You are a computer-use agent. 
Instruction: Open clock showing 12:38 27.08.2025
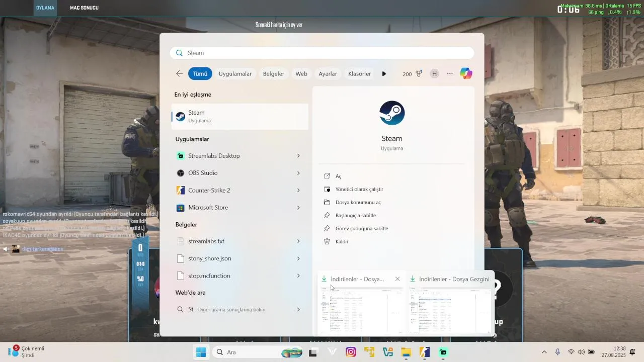tap(613, 352)
